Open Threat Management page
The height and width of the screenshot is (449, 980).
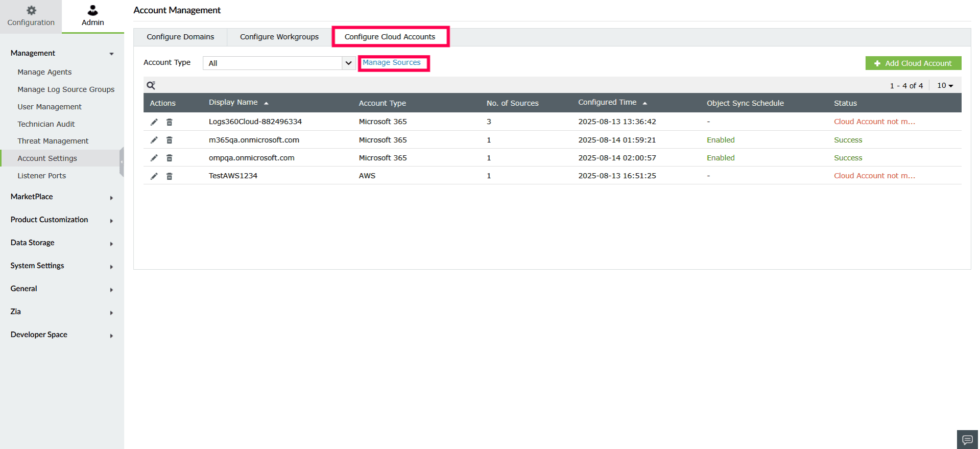coord(53,141)
